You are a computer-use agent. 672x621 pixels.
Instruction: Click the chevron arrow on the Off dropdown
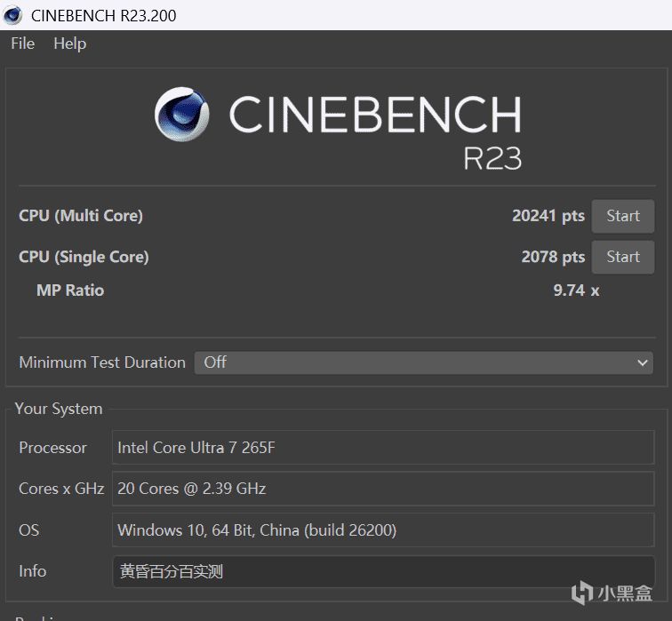click(x=643, y=362)
